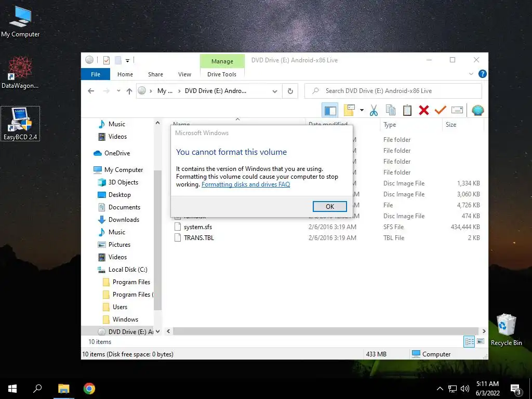Switch to the Home ribbon tab
This screenshot has width=532, height=399.
tap(125, 74)
